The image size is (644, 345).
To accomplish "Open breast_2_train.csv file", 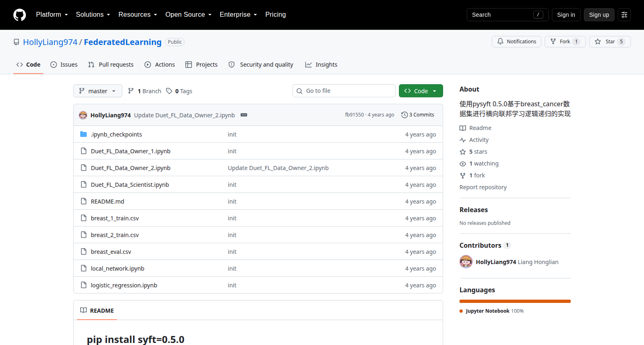I will click(x=115, y=235).
